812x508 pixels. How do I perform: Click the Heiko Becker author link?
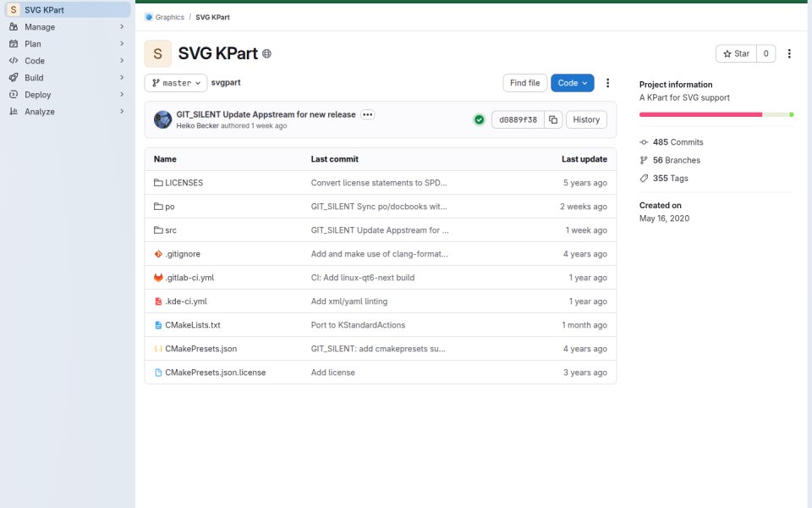[197, 126]
